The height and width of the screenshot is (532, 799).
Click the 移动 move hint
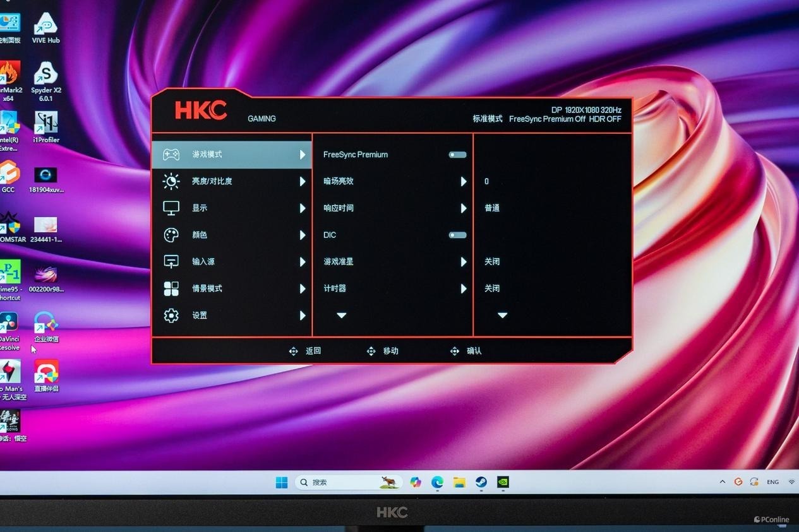pyautogui.click(x=383, y=351)
